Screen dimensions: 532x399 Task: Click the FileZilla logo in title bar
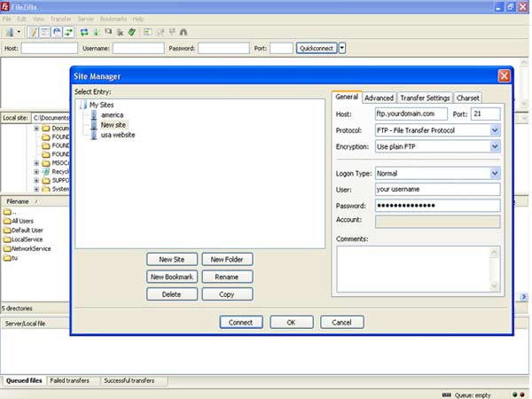click(x=5, y=6)
